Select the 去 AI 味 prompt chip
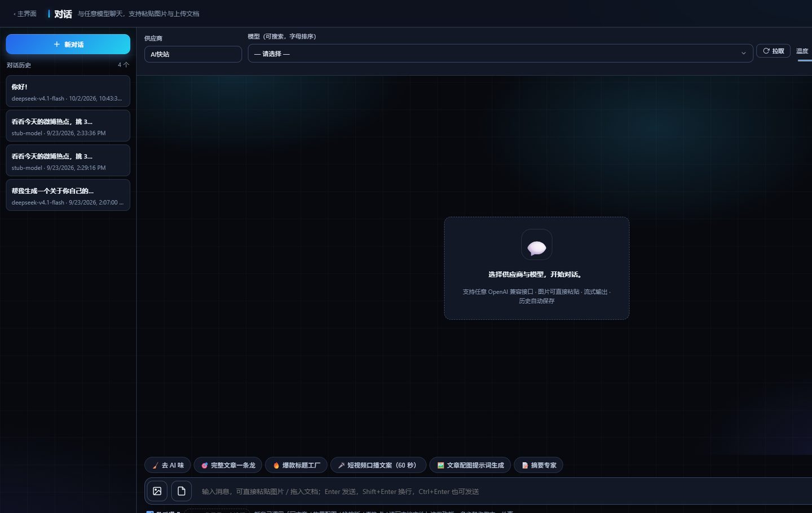 tap(167, 465)
